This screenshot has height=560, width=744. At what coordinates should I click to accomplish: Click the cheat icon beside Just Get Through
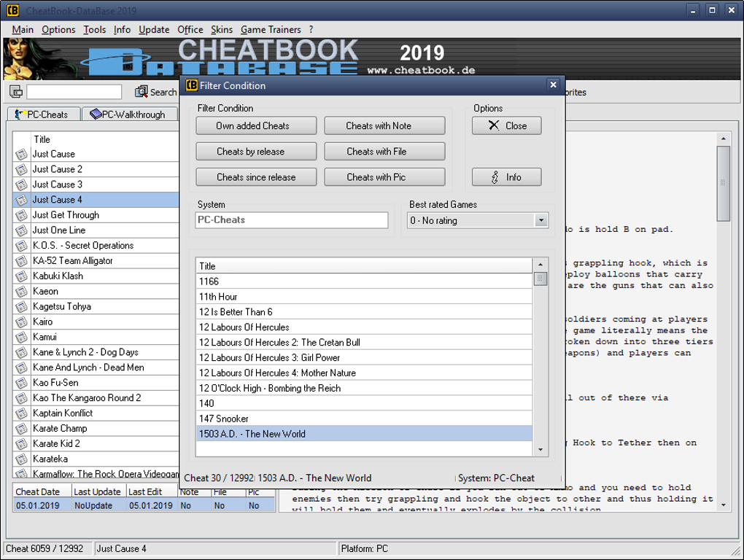(x=21, y=215)
